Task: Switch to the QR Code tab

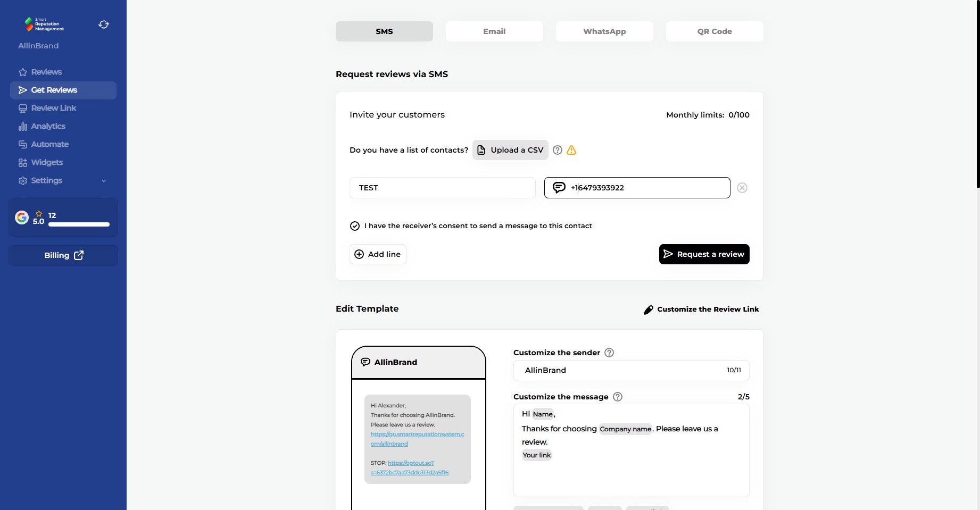Action: 715,31
